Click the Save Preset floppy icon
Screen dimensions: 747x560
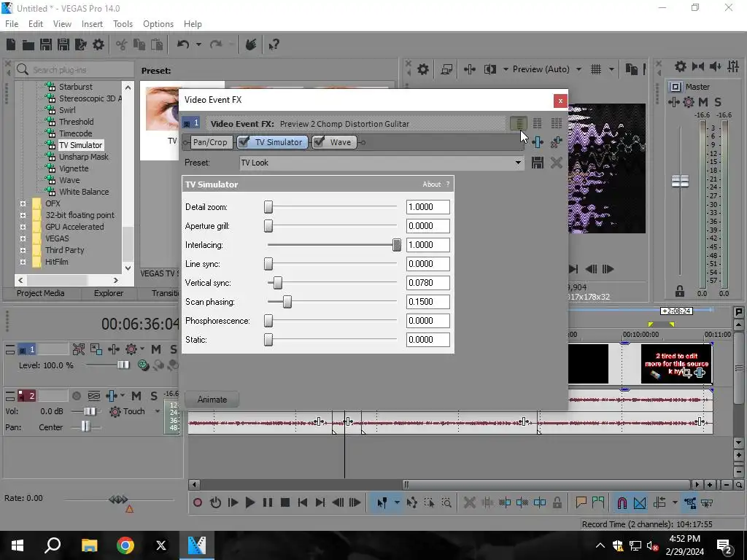pos(538,163)
